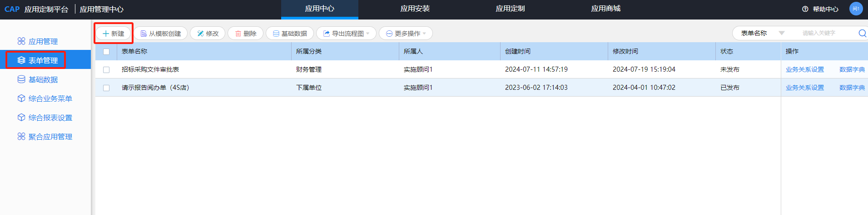
Task: Click the 修改 edit button
Action: click(x=208, y=34)
